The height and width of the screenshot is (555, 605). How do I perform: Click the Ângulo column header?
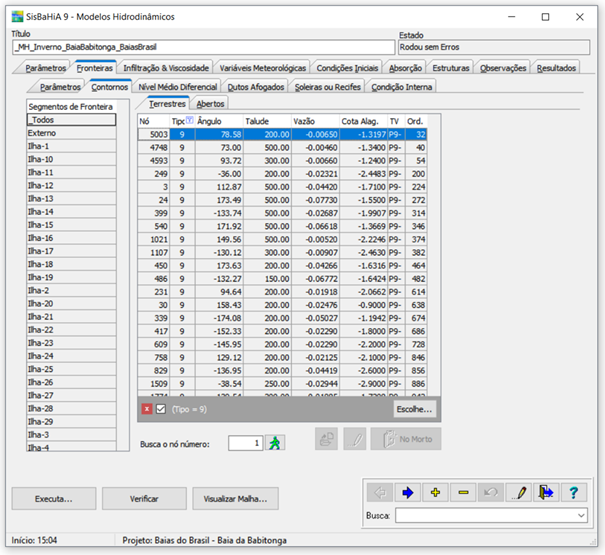219,121
